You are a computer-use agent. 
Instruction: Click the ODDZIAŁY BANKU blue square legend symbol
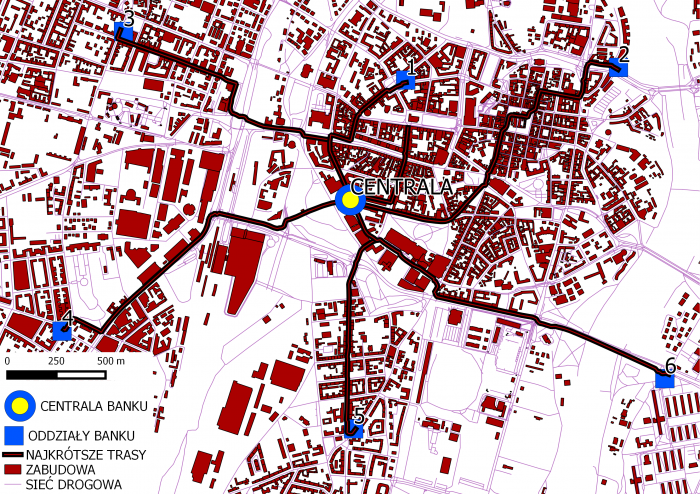pos(14,436)
